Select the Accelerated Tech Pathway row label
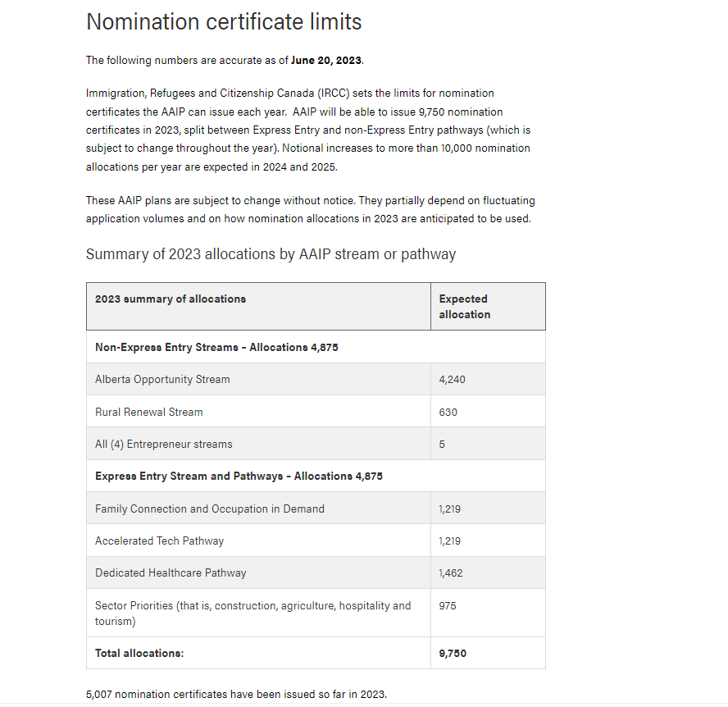This screenshot has width=728, height=707. (x=159, y=541)
